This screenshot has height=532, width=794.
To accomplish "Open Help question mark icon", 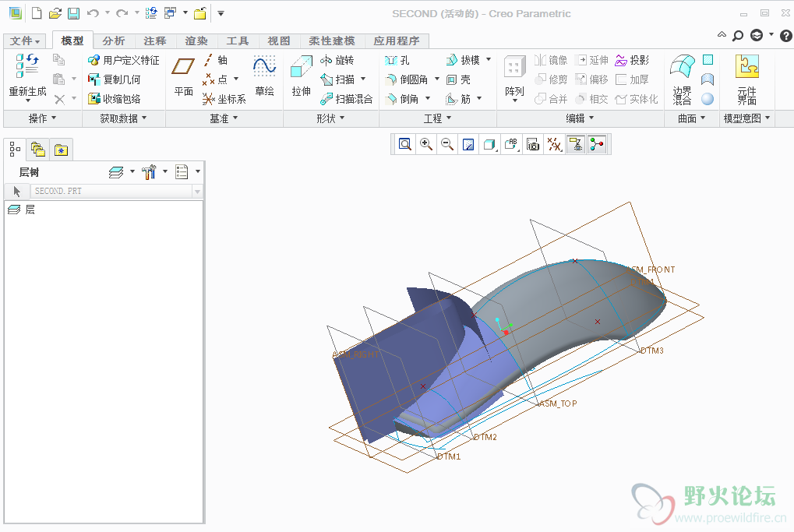I will (786, 35).
